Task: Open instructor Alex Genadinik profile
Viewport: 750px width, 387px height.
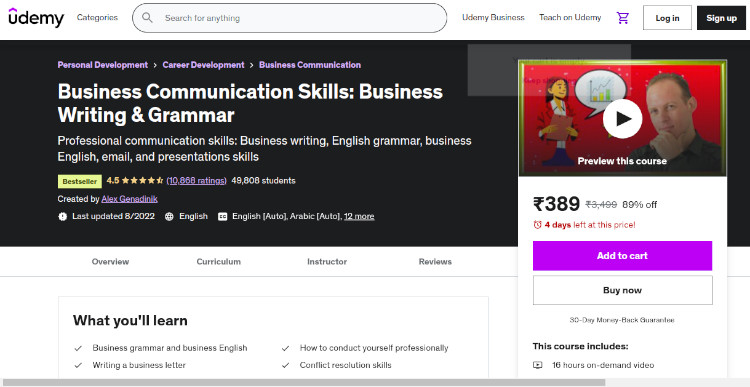Action: click(130, 199)
